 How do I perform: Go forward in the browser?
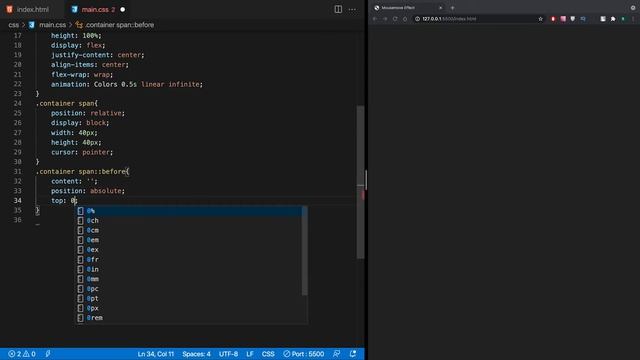point(385,19)
